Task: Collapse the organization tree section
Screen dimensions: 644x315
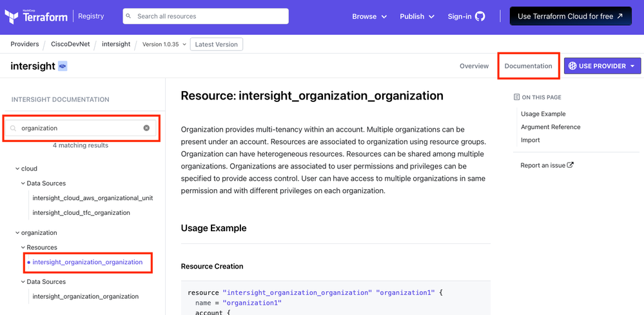Action: 17,233
